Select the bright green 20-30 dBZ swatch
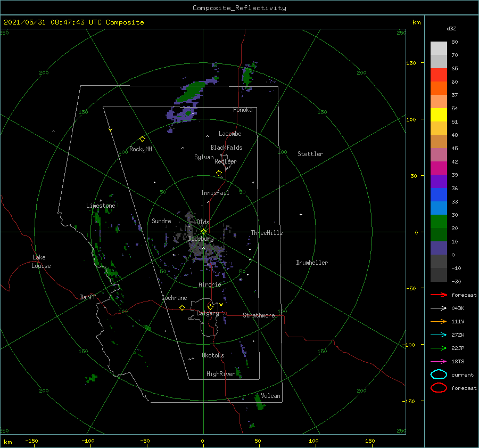 [x=439, y=221]
